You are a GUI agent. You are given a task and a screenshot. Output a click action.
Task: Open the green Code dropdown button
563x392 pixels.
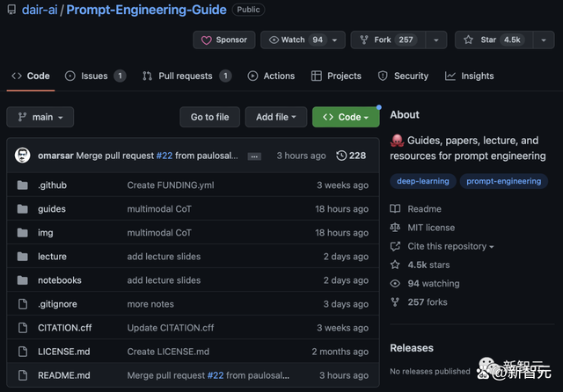tap(346, 117)
